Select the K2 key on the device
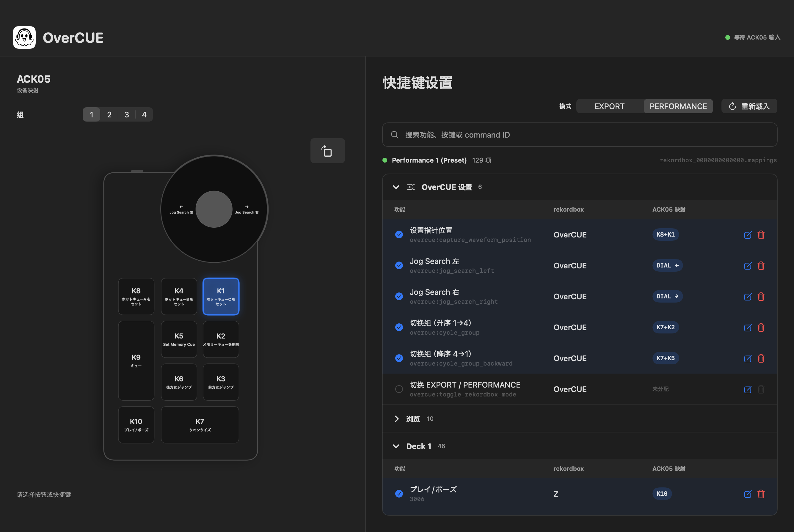Viewport: 794px width, 532px height. [221, 339]
